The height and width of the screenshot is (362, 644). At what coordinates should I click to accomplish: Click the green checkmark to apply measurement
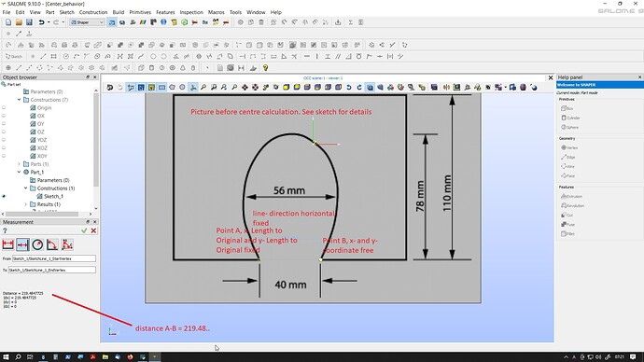[84, 230]
